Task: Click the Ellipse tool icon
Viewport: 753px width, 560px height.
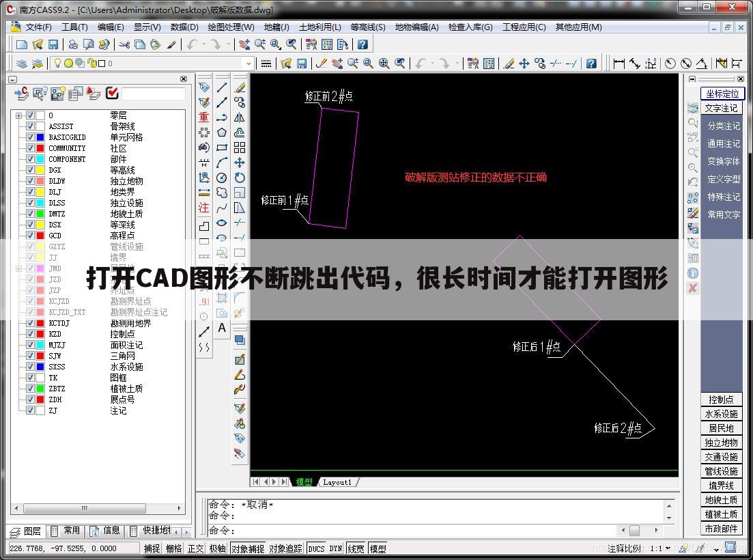Action: 221,223
